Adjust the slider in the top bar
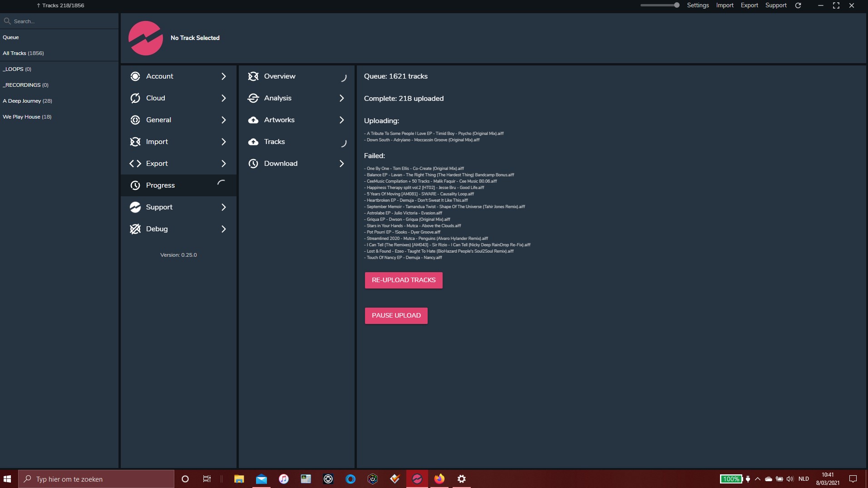Screen dimensions: 868x488 [676, 5]
